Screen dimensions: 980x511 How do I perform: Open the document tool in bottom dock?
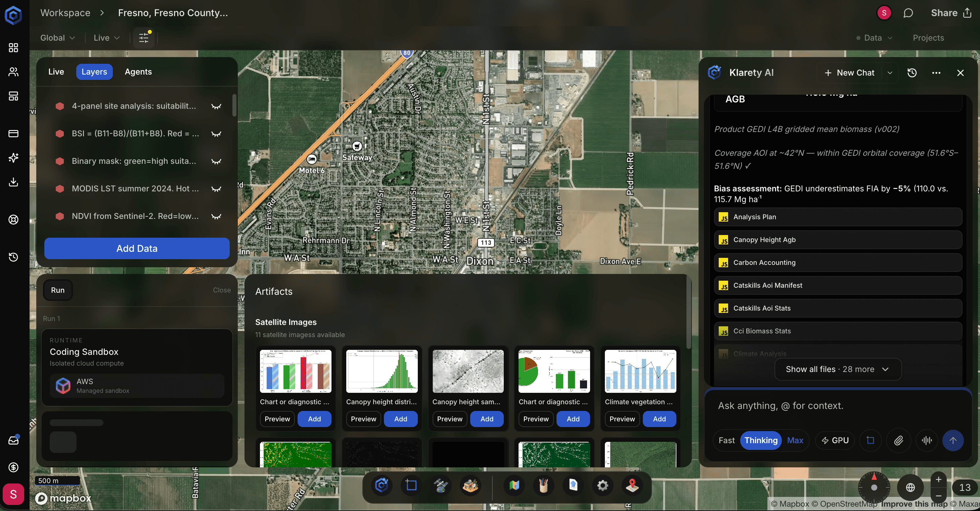(573, 485)
